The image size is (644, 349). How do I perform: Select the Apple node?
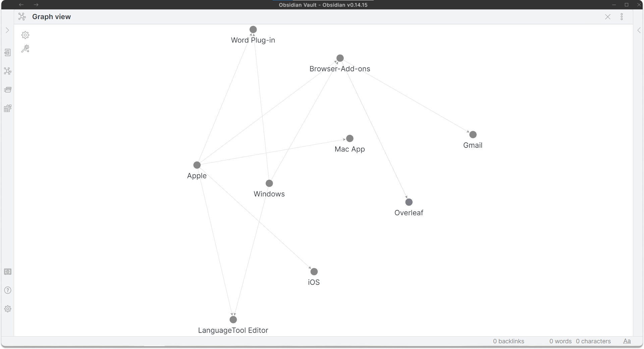point(197,165)
